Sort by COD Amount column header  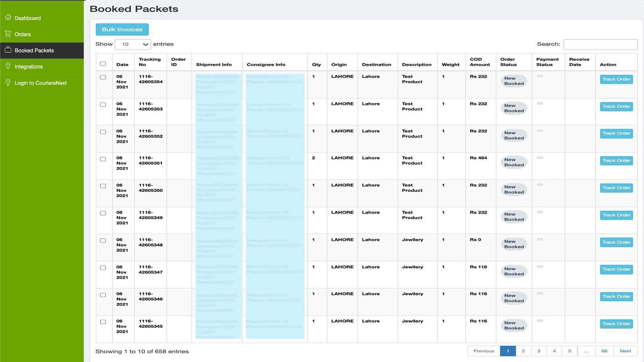480,62
